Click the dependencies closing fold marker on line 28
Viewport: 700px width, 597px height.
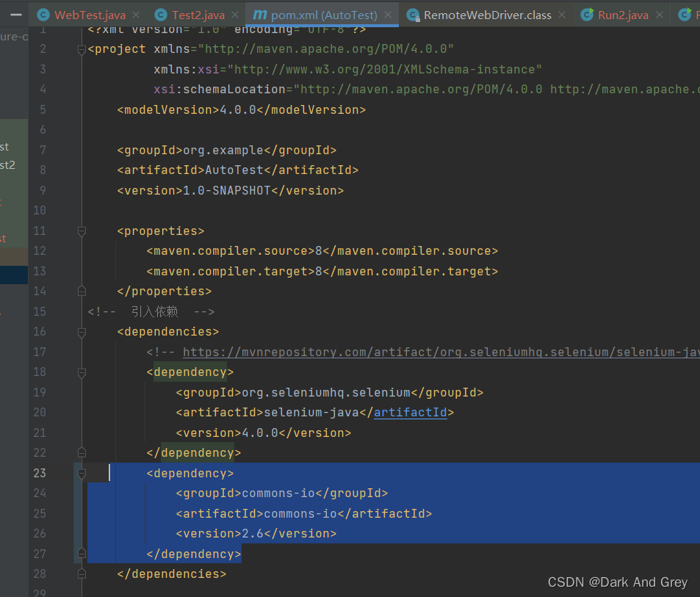[x=82, y=574]
